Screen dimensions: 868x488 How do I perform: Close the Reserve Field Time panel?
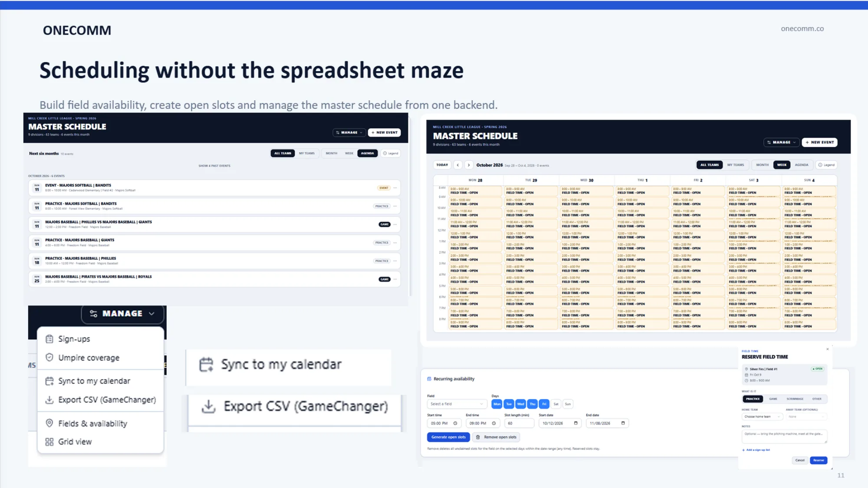(828, 349)
